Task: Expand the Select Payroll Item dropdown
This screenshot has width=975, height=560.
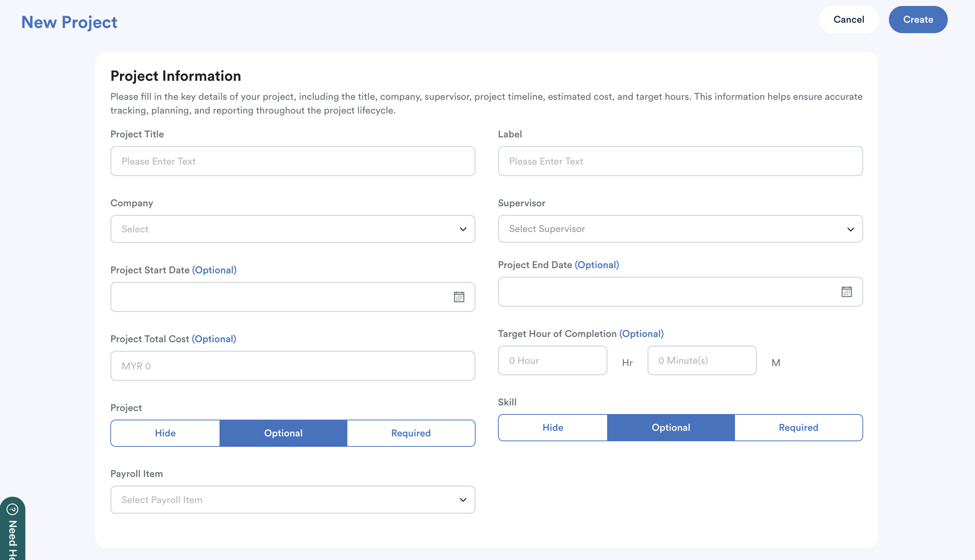Action: pyautogui.click(x=293, y=500)
